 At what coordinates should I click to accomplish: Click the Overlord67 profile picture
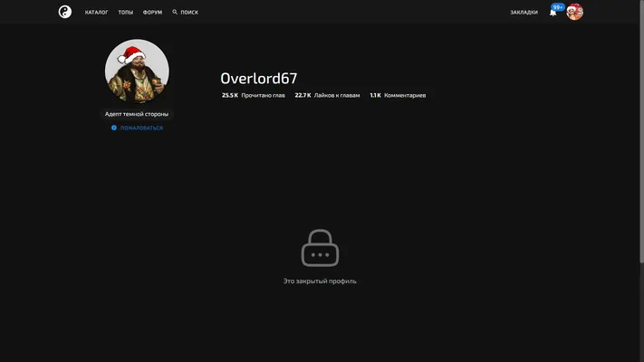[137, 71]
